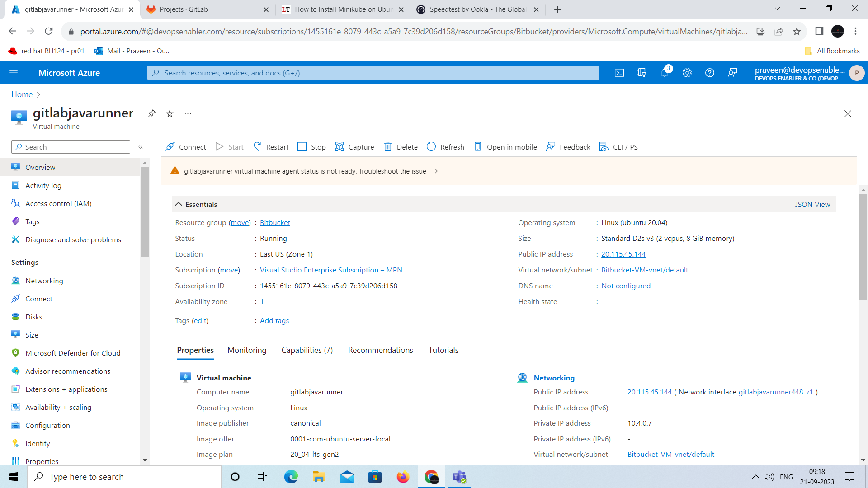Open portal settings gear

point(687,73)
